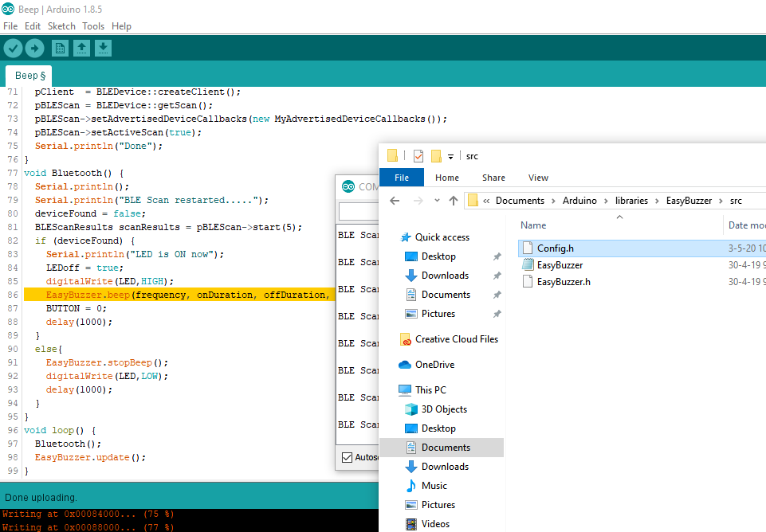This screenshot has height=532, width=766.
Task: Go up one folder level in Explorer
Action: coord(454,201)
